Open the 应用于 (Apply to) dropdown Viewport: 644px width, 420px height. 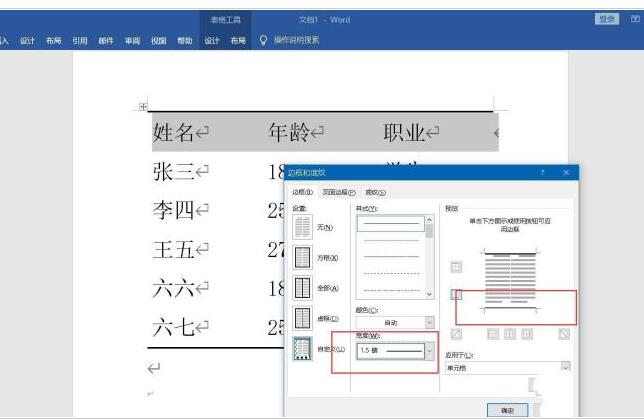point(565,367)
